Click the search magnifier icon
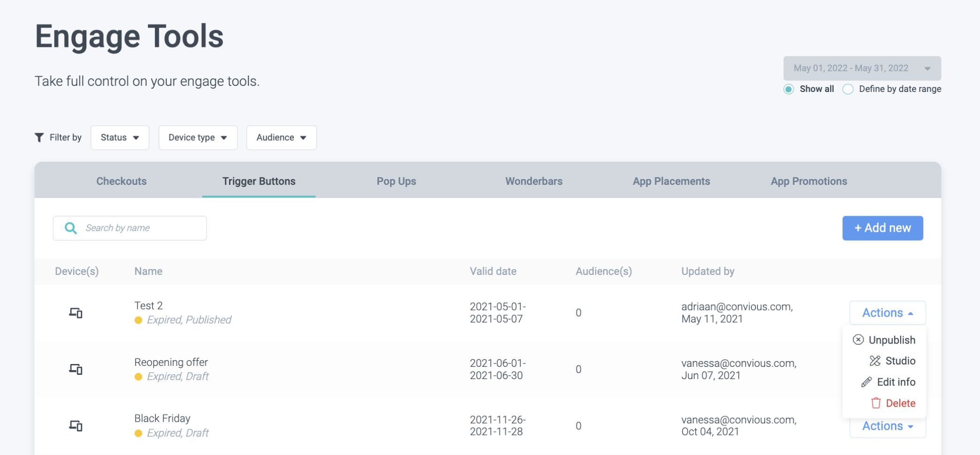 click(71, 228)
